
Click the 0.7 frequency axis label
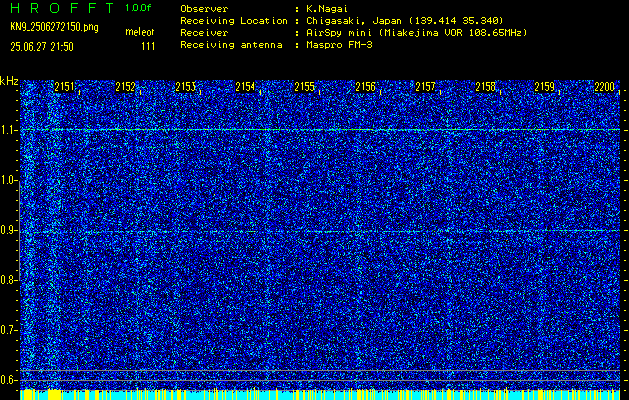pyautogui.click(x=8, y=330)
